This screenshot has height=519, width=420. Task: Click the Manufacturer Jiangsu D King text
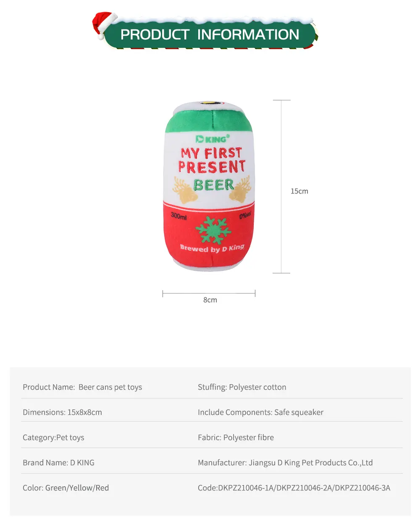(285, 463)
